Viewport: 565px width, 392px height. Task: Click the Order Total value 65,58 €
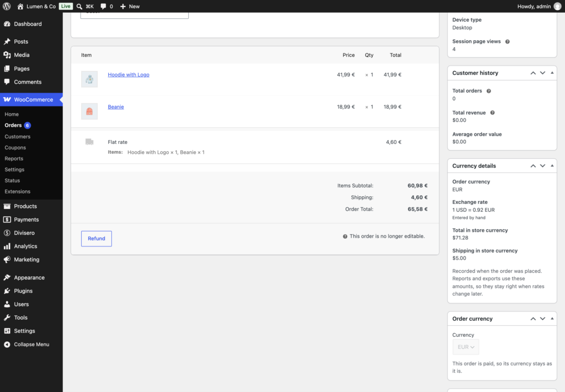417,209
